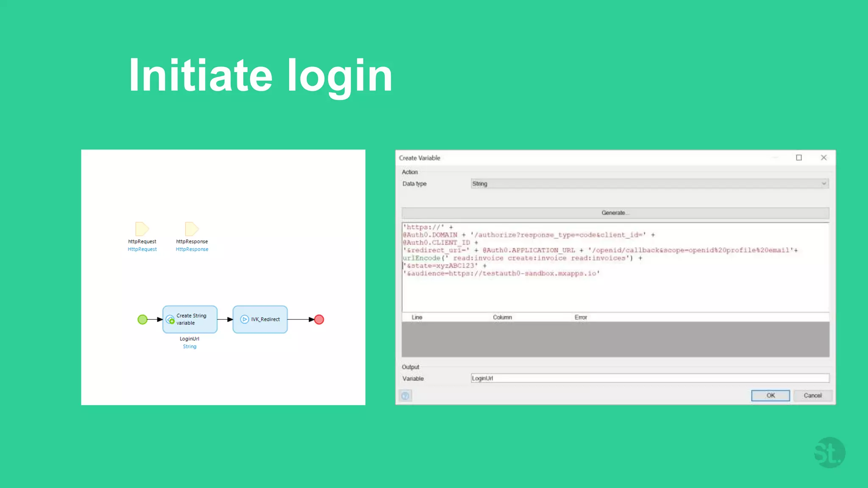This screenshot has width=868, height=488.
Task: Click the Error column header
Action: (581, 317)
